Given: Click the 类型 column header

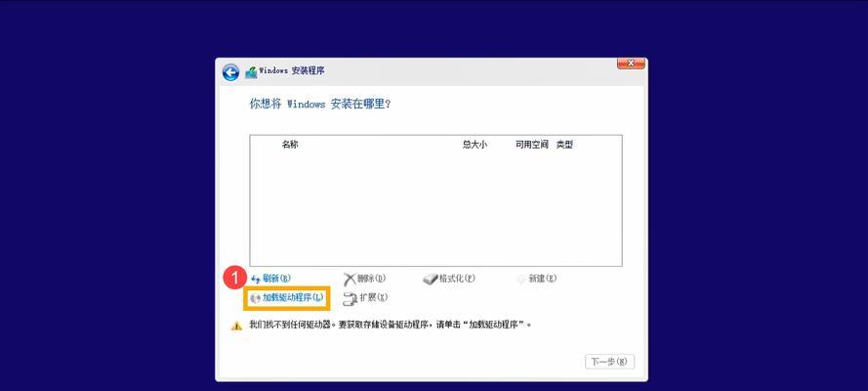Looking at the screenshot, I should tap(564, 145).
